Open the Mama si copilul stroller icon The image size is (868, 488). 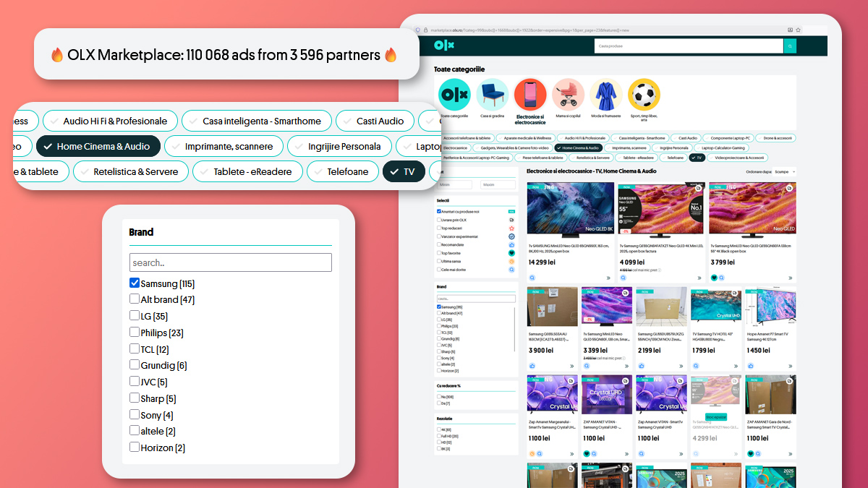pyautogui.click(x=568, y=94)
